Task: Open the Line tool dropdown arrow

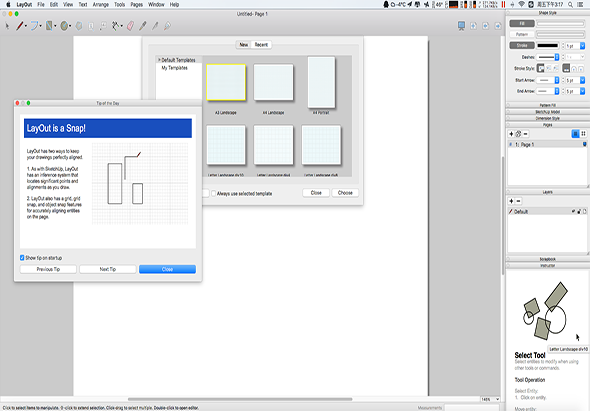Action: (26, 26)
